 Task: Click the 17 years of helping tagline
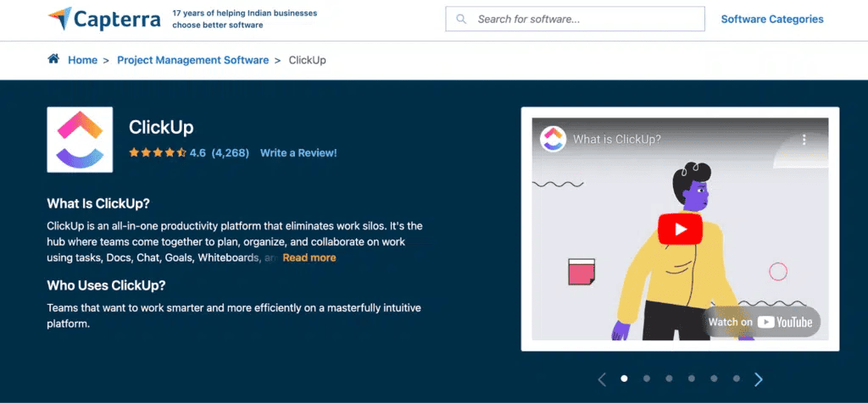245,19
